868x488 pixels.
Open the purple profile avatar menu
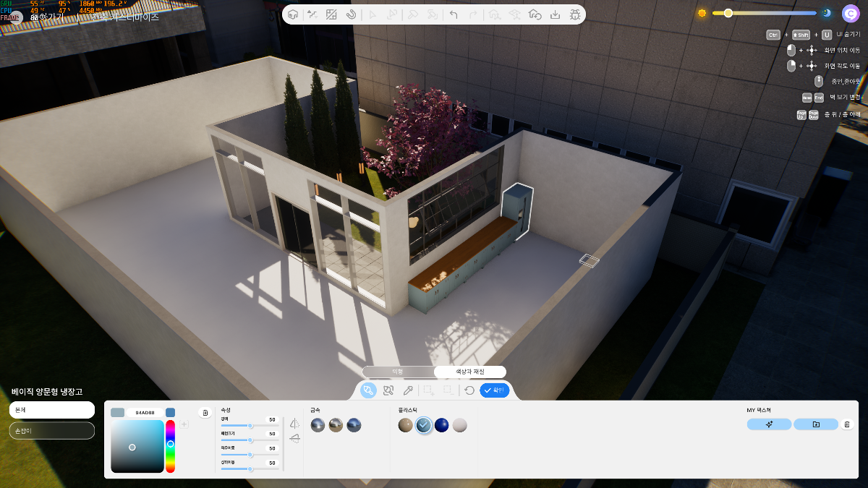pos(850,14)
